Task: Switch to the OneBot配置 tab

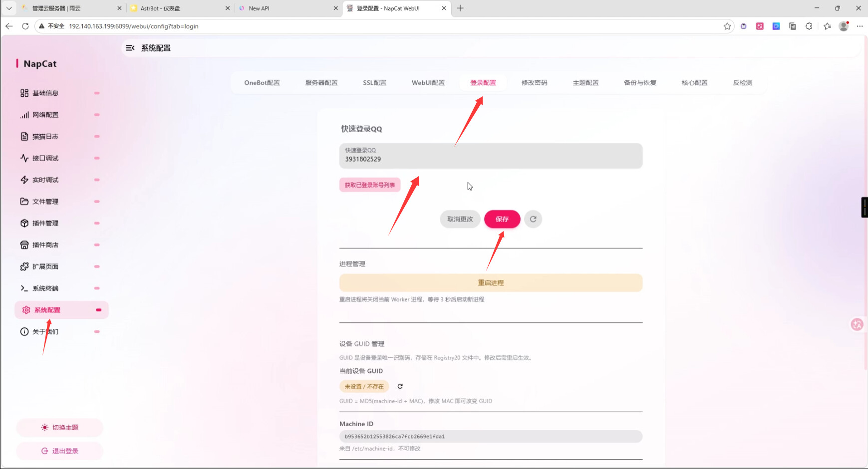Action: coord(262,83)
